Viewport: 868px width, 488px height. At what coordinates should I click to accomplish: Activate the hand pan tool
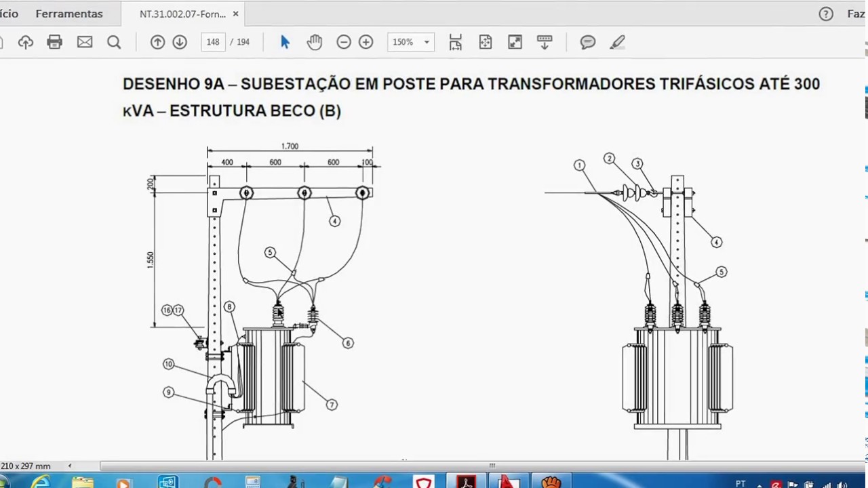point(315,42)
